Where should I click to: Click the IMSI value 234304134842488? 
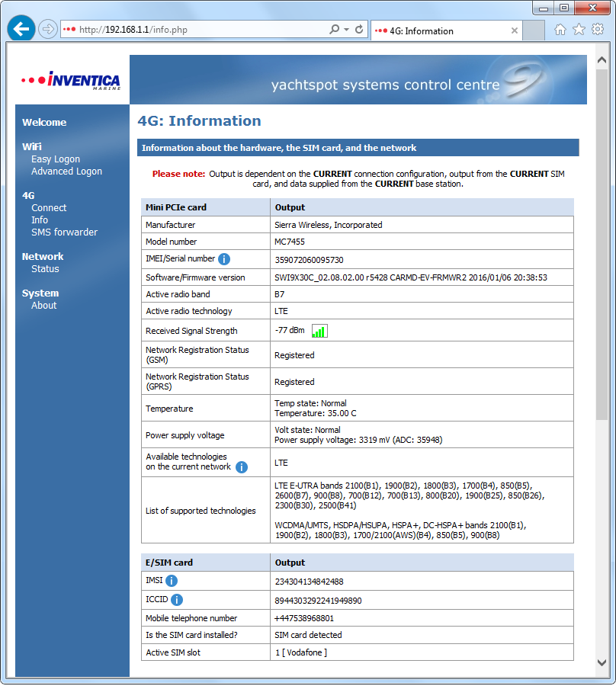click(309, 582)
